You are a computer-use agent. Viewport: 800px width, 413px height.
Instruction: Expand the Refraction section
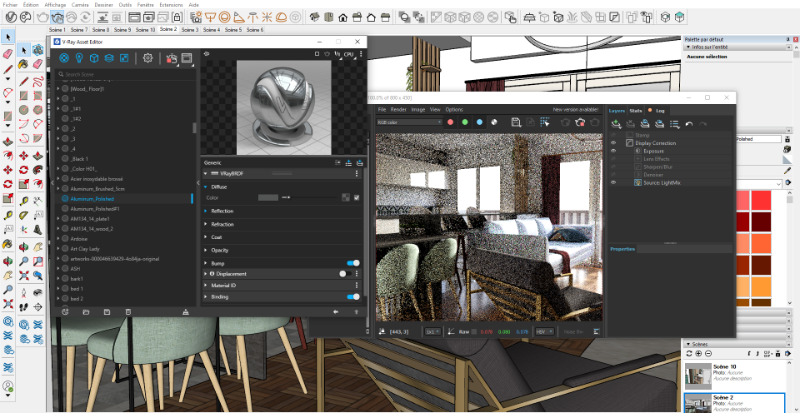coord(222,224)
